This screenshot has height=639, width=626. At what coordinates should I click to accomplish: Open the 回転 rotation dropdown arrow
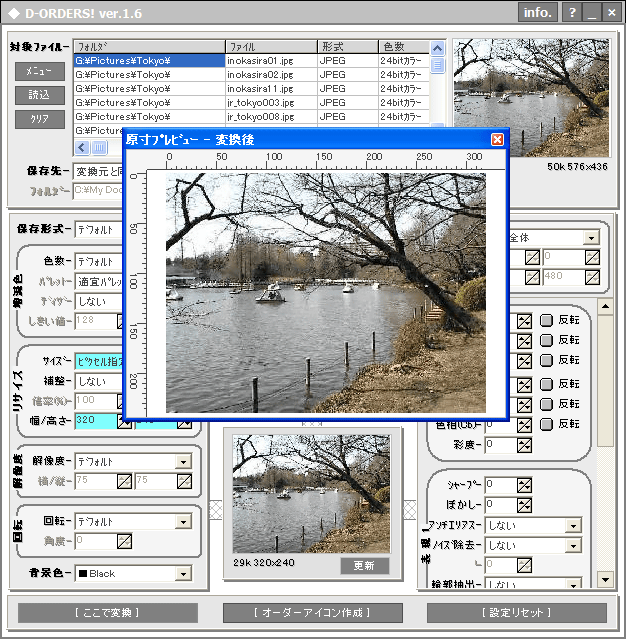coord(183,522)
